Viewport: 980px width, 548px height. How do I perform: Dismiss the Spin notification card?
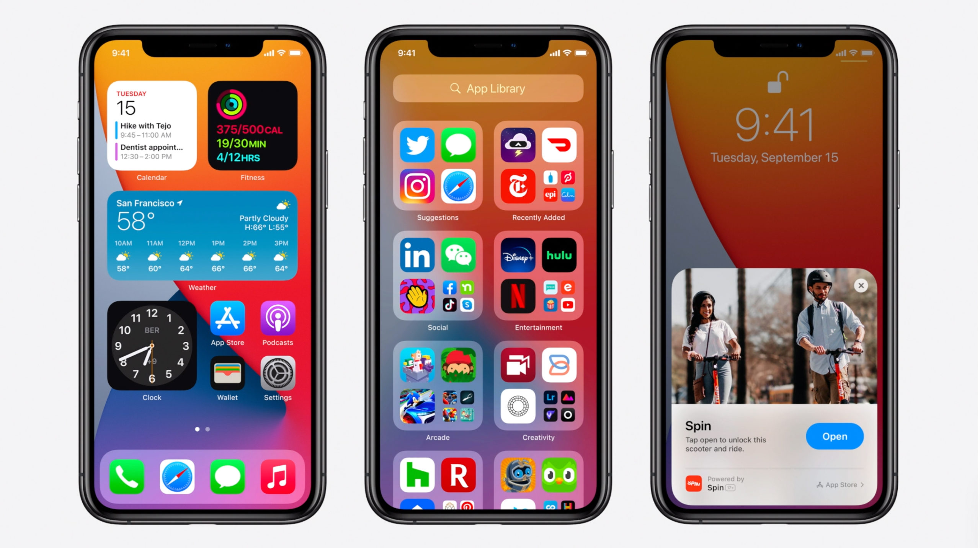pyautogui.click(x=862, y=285)
